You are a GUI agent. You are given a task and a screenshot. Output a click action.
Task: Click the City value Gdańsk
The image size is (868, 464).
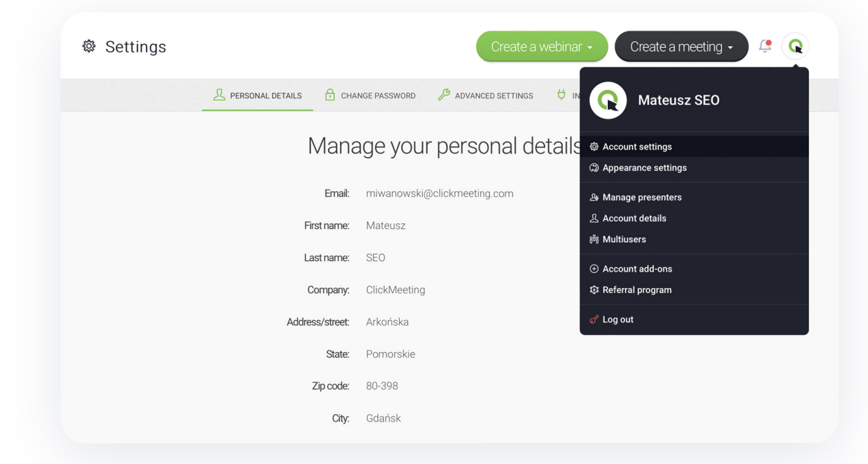point(383,418)
